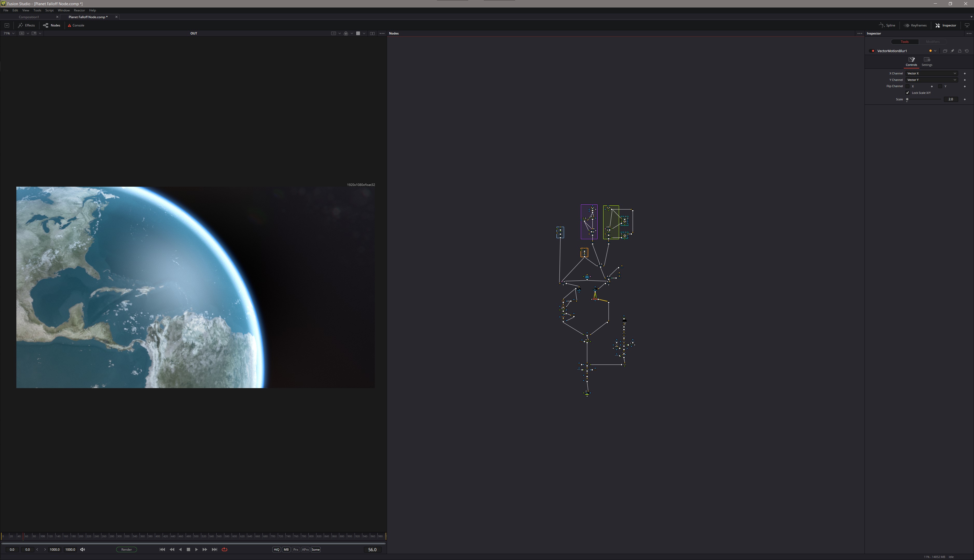Viewport: 974px width, 560px height.
Task: Reset the VectorMotionBlur1 tool settings
Action: tap(967, 51)
